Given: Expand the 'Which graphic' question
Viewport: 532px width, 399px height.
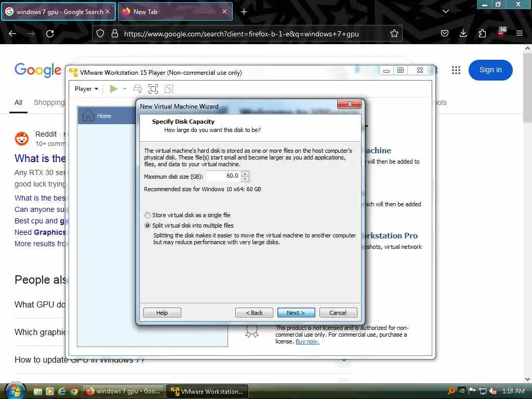Looking at the screenshot, I should click(x=39, y=332).
